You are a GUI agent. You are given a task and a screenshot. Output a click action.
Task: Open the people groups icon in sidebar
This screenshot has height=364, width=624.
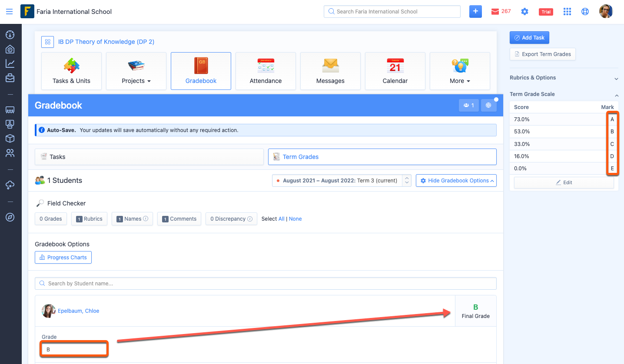(x=10, y=153)
